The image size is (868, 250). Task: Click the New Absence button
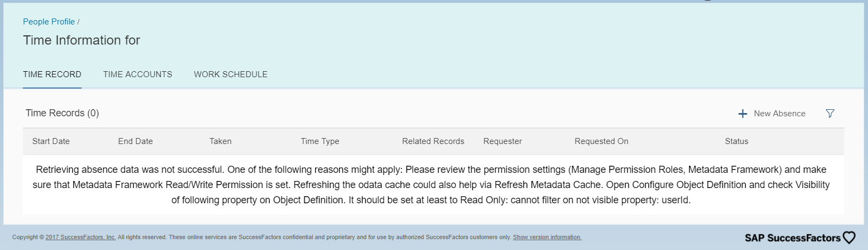pos(772,114)
